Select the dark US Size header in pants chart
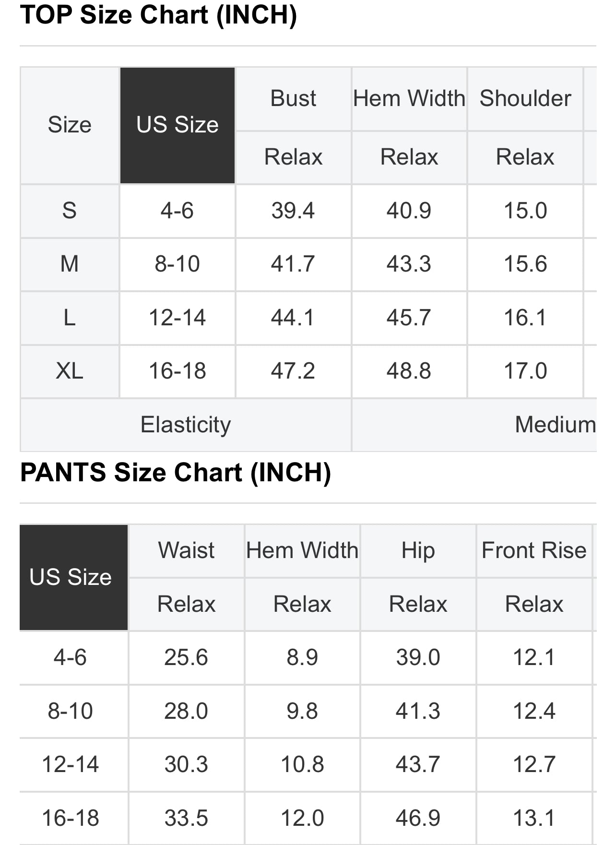Screen dimensions: 616x845 (x=71, y=577)
